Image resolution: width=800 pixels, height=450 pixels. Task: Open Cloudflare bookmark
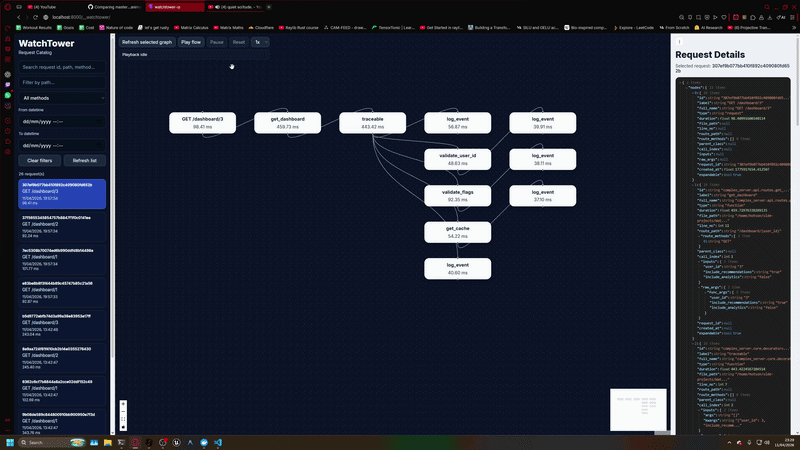point(261,28)
